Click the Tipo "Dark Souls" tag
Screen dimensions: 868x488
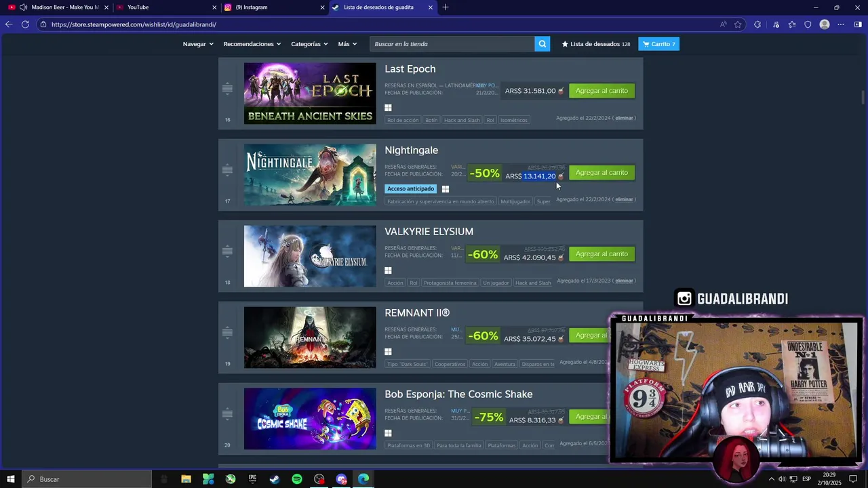407,364
